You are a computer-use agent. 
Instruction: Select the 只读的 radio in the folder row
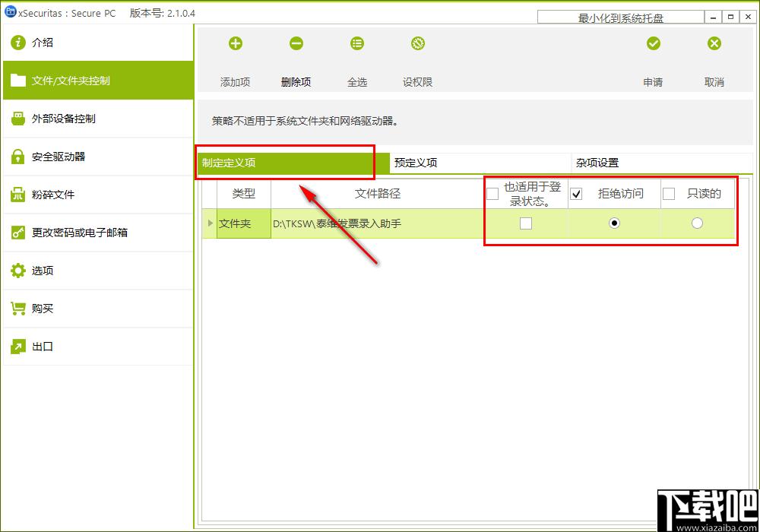[697, 223]
